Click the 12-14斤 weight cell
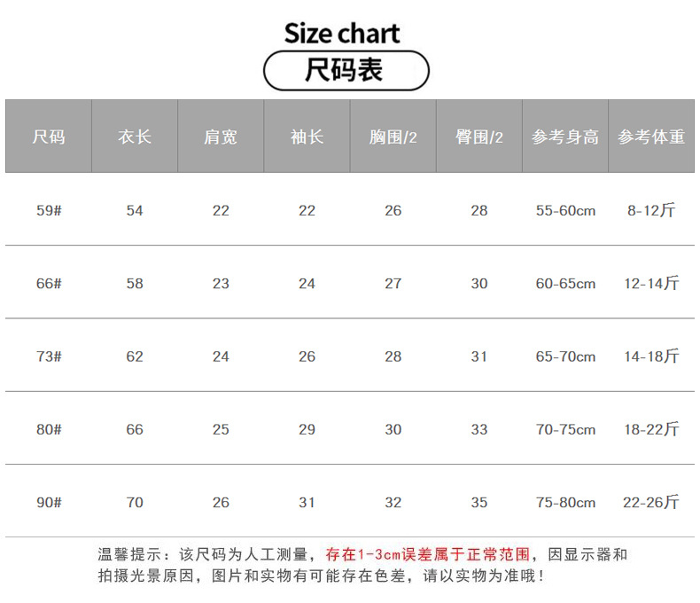Image resolution: width=700 pixels, height=603 pixels. (x=651, y=284)
